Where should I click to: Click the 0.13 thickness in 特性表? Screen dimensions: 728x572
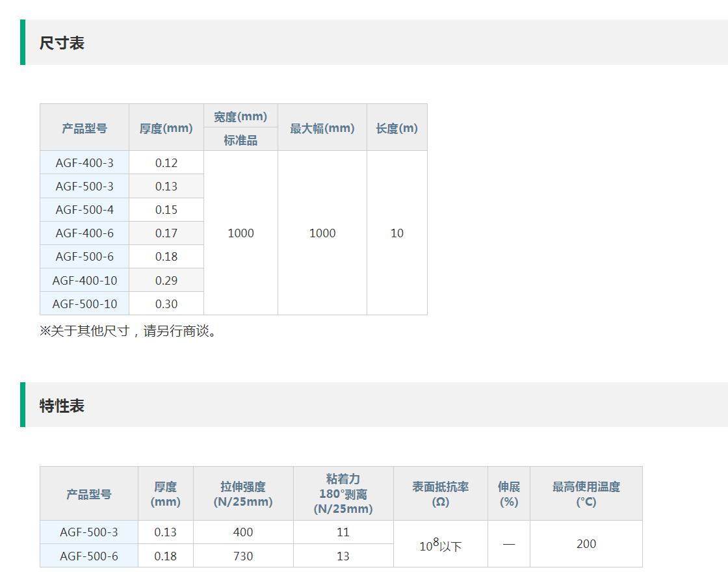[x=165, y=532]
